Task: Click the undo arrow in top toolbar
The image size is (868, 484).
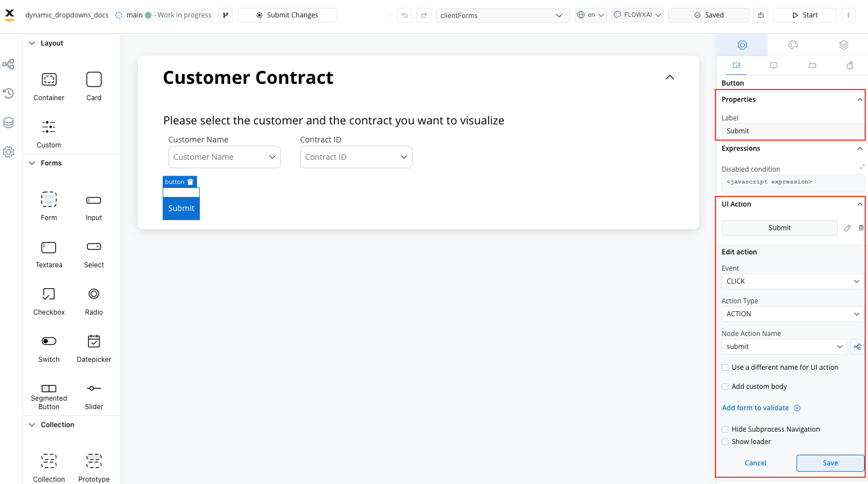Action: pos(405,15)
